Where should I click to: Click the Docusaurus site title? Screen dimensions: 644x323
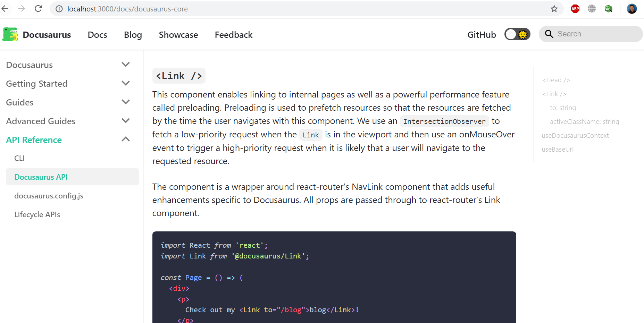(47, 35)
